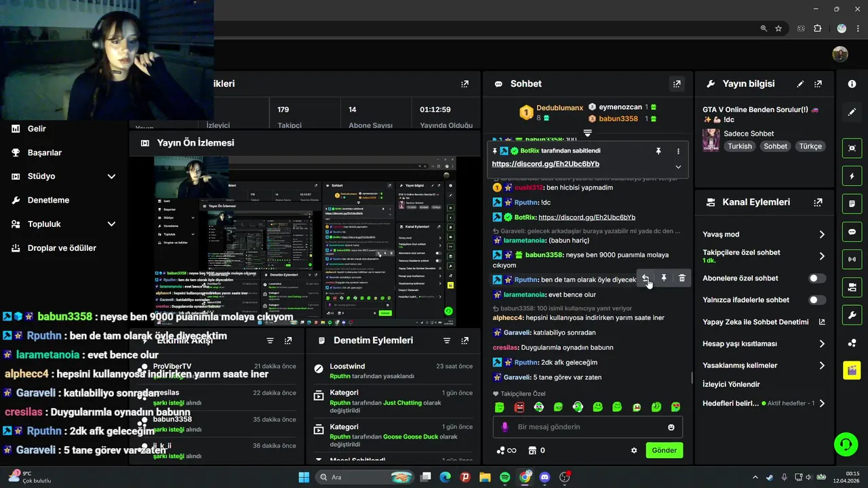Viewport: 868px width, 488px height.
Task: Pop out the Sohbet chat panel
Action: pos(677,84)
